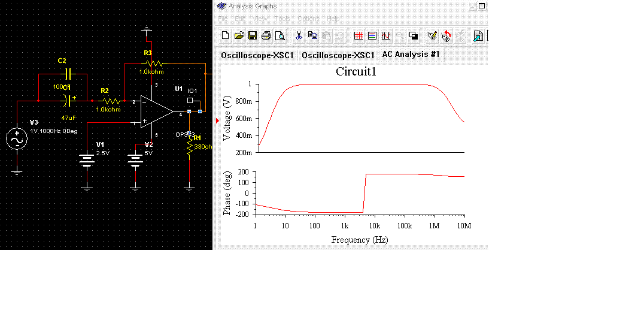644x335 pixels.
Task: Save graphs using the floppy disk icon
Action: (253, 36)
